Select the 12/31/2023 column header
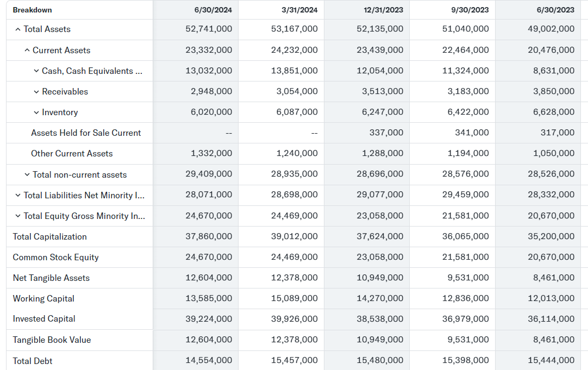Image resolution: width=588 pixels, height=370 pixels. coord(383,10)
